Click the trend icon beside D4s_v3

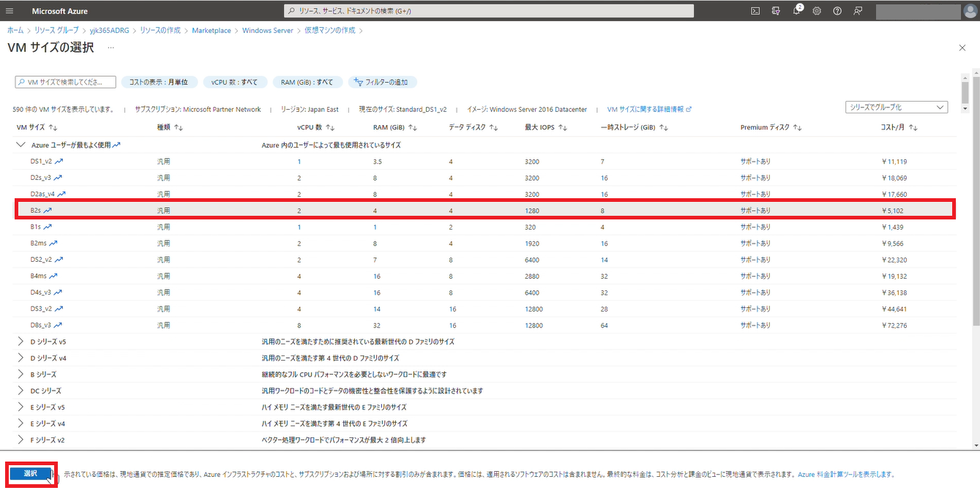point(58,293)
